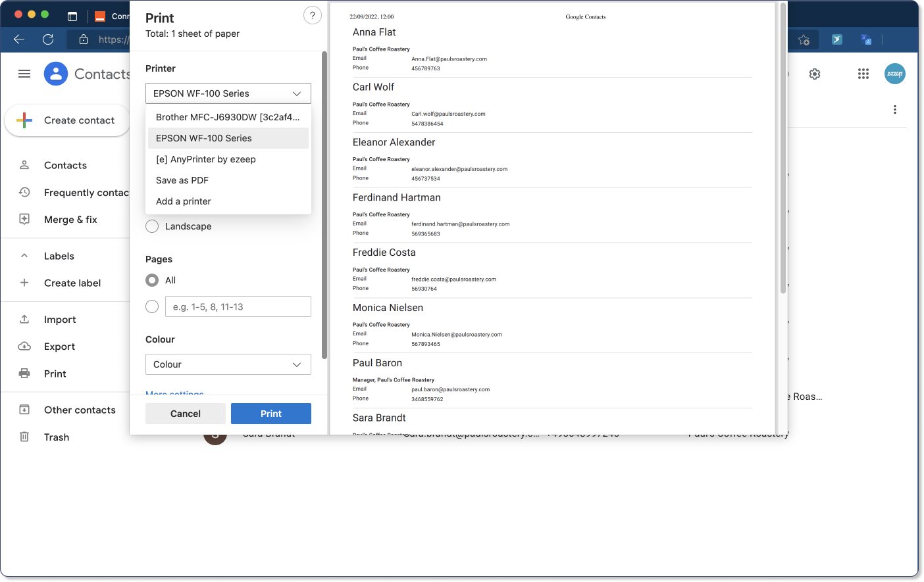Collapse the Labels section

pos(24,255)
